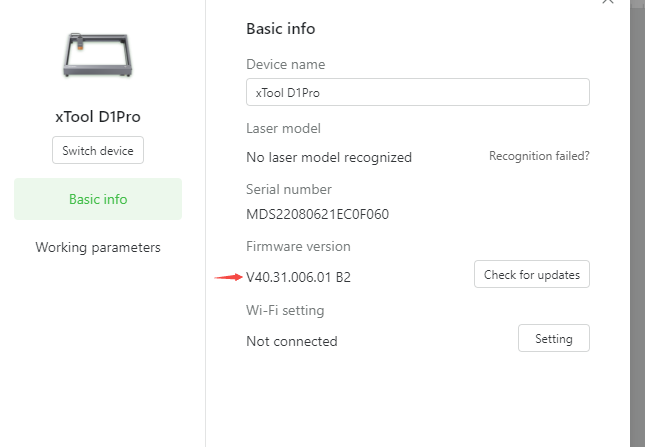This screenshot has width=645, height=447.
Task: Click the Switch device button
Action: (98, 150)
